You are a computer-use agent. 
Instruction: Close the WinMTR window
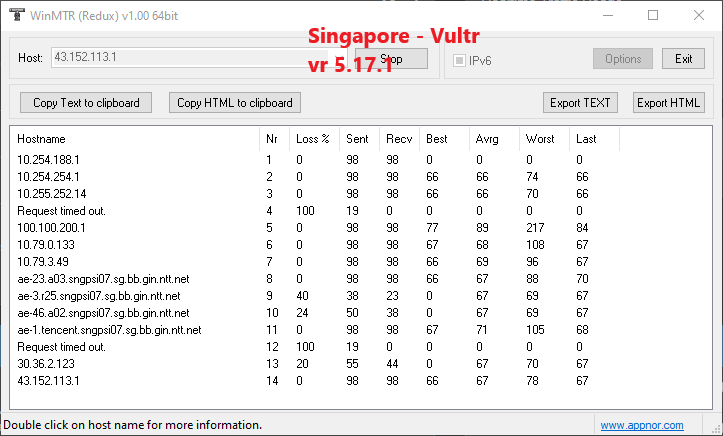pos(699,15)
